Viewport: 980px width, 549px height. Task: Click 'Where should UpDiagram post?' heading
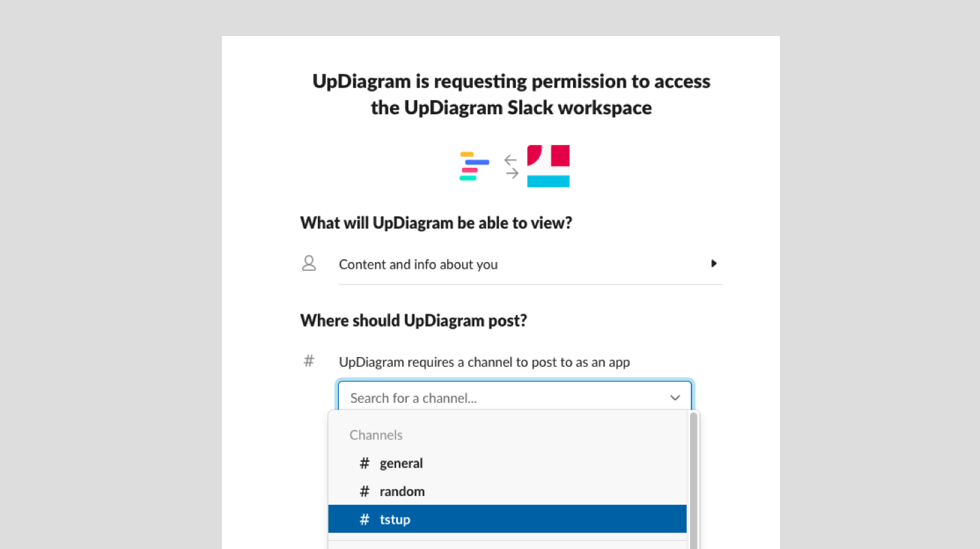pos(414,320)
